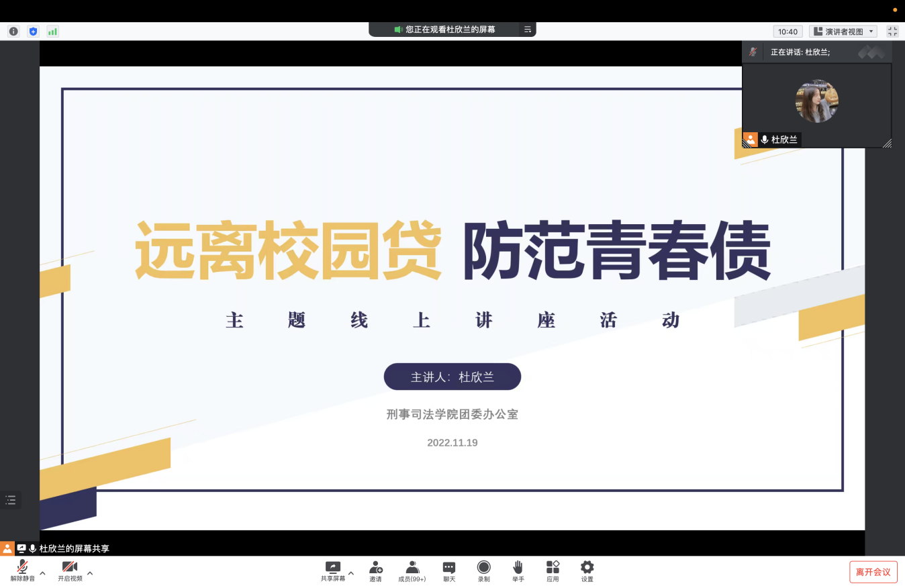Click the meeting info icon
Image resolution: width=905 pixels, height=588 pixels.
click(x=13, y=32)
